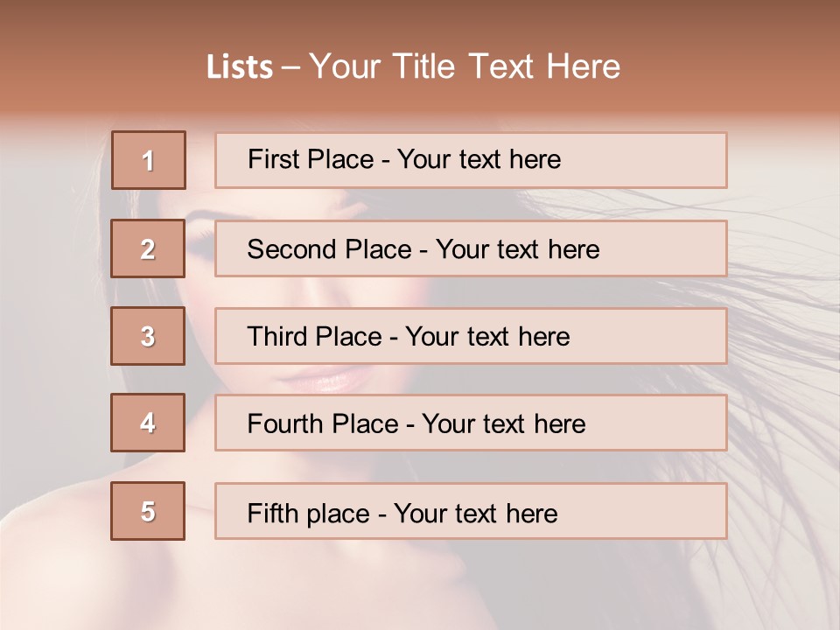Select the number 5 box
This screenshot has width=840, height=630.
[x=148, y=511]
